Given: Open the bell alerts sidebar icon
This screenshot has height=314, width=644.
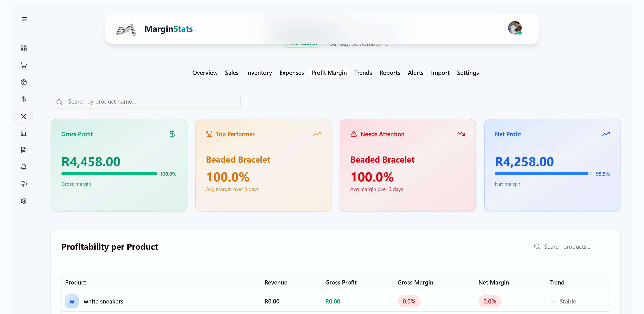Looking at the screenshot, I should (x=24, y=167).
